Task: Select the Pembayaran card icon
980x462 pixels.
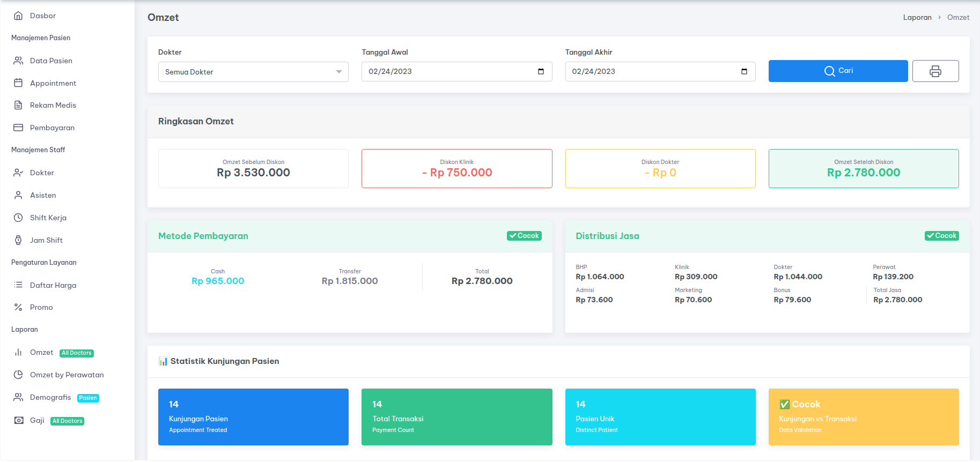Action: tap(18, 128)
